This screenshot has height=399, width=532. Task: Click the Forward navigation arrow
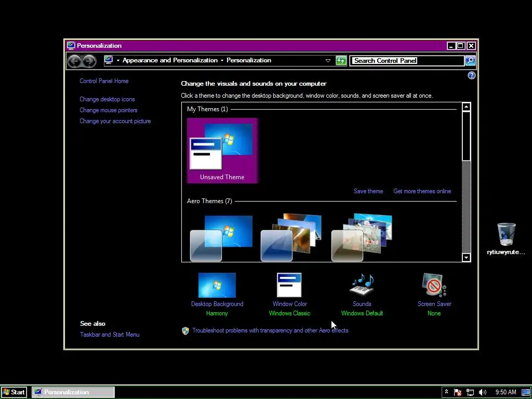point(89,61)
